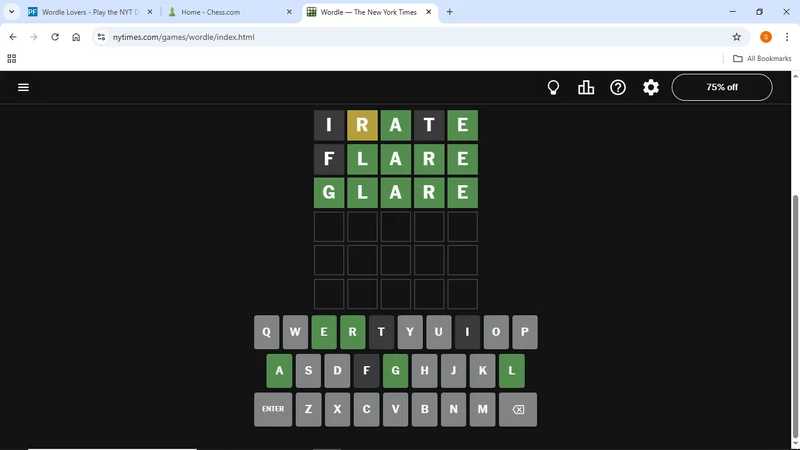800x450 pixels.
Task: Tap the H key on the keyboard
Action: click(x=424, y=370)
